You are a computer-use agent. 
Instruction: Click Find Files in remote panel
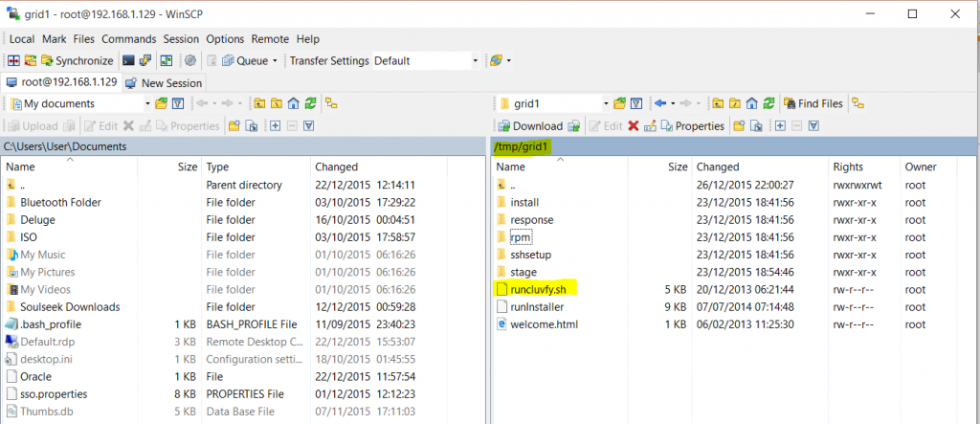point(814,103)
